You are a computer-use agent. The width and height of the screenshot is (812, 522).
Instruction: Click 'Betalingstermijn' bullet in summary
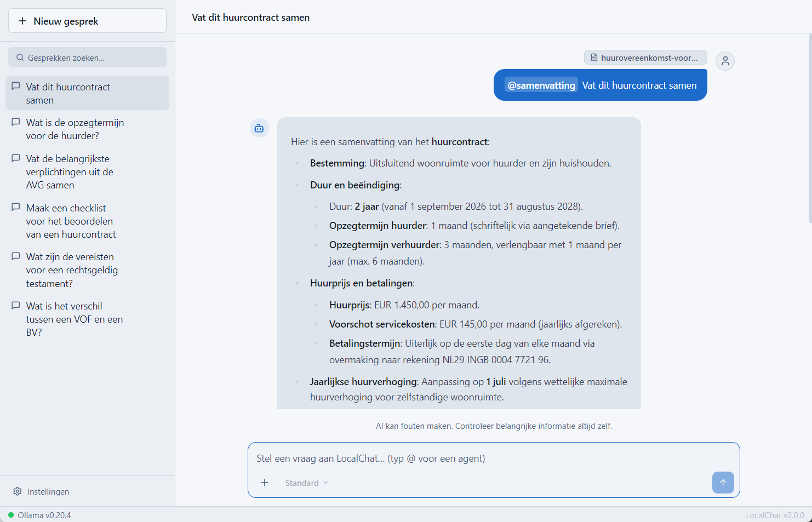pyautogui.click(x=462, y=352)
